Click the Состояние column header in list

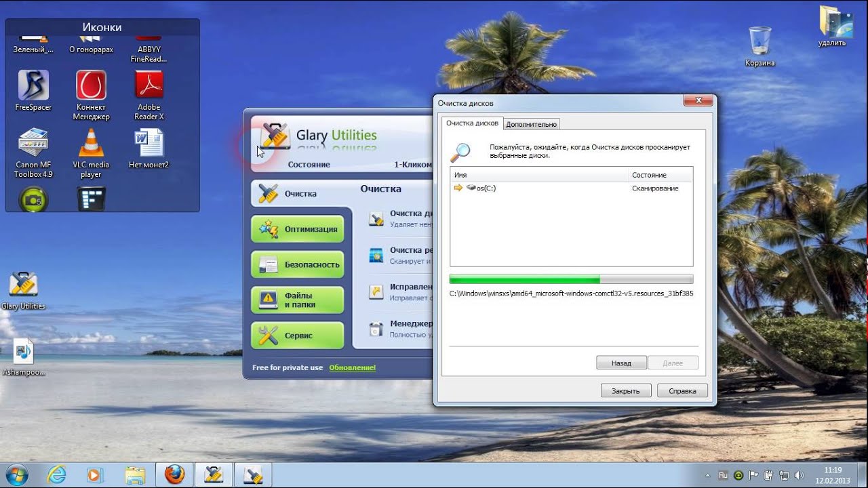coord(660,175)
